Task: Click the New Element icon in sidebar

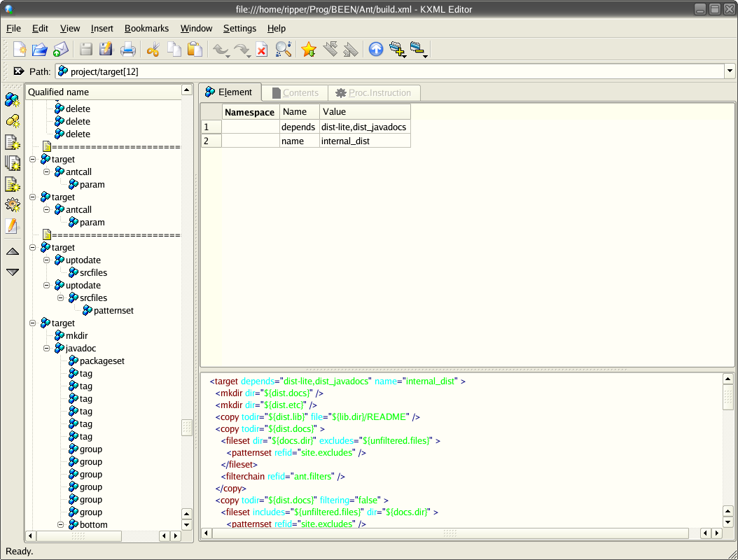Action: coord(12,100)
